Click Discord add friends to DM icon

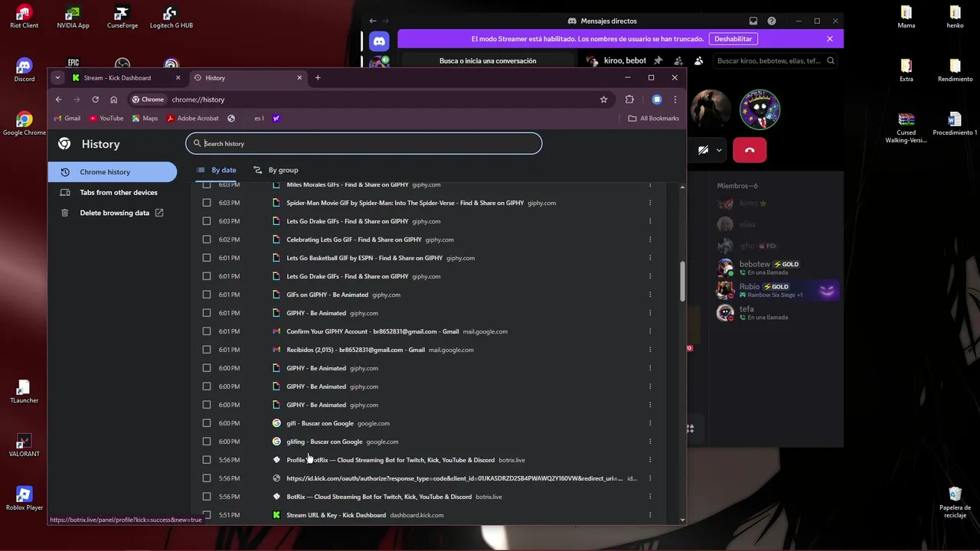[678, 60]
